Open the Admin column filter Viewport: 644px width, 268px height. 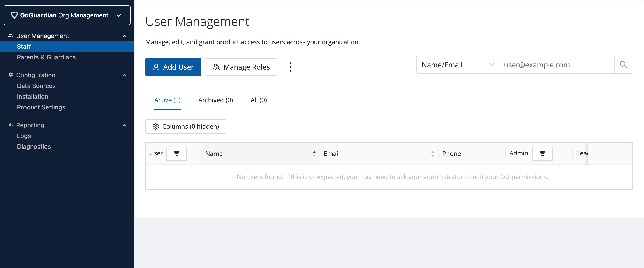coord(542,154)
